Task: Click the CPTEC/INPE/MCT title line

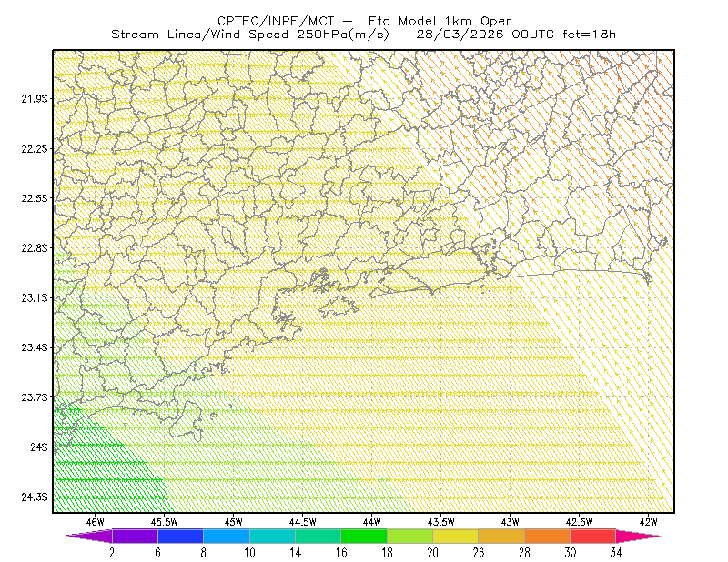Action: pos(364,21)
